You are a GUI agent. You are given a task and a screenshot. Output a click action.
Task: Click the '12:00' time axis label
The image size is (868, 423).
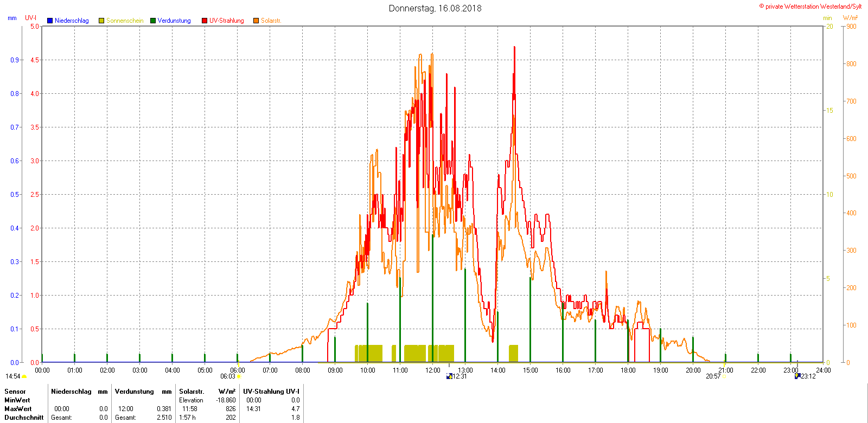[x=433, y=370]
